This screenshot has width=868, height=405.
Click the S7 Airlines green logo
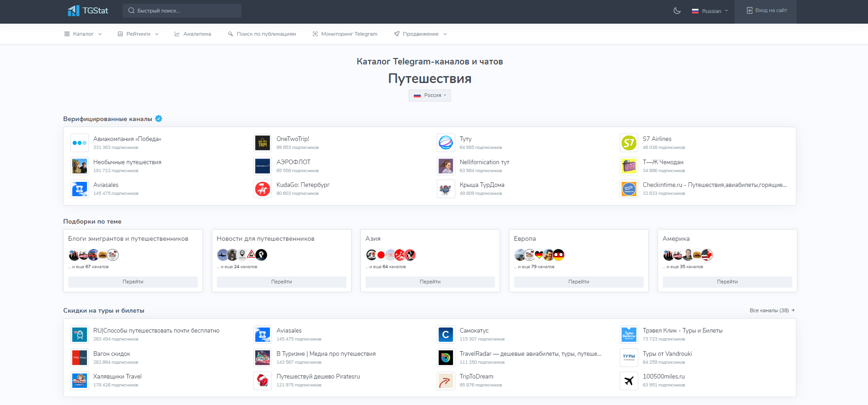click(x=629, y=143)
